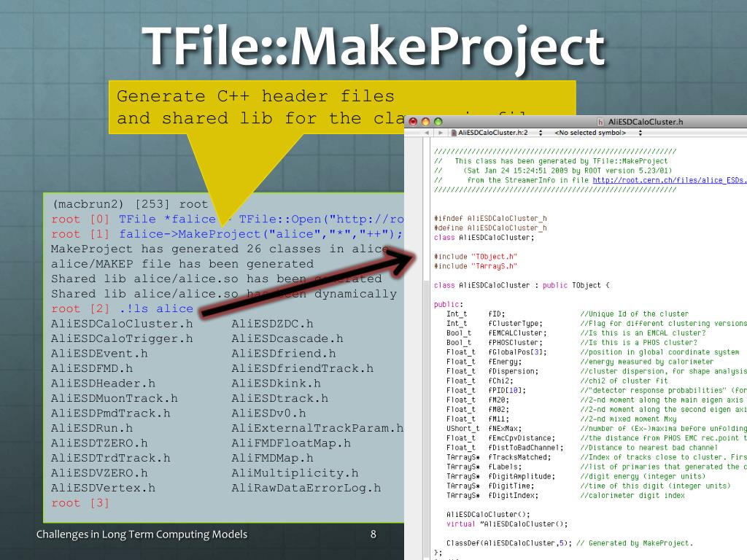Image resolution: width=747 pixels, height=560 pixels.
Task: Click the falice->MakeProject command line
Action: [227, 234]
